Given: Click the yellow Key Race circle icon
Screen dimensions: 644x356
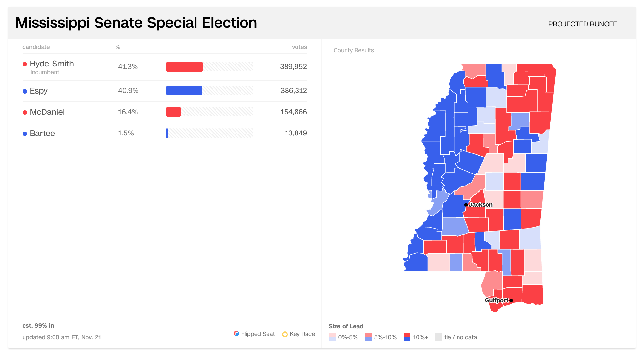Looking at the screenshot, I should coord(285,334).
